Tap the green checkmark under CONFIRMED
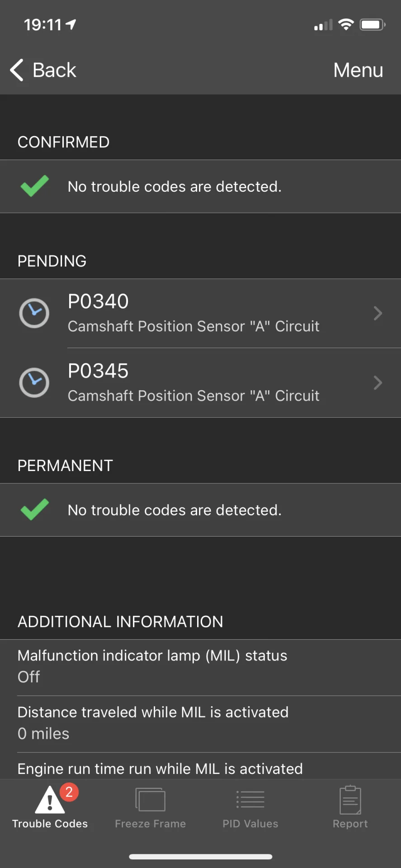Image resolution: width=401 pixels, height=868 pixels. (35, 186)
